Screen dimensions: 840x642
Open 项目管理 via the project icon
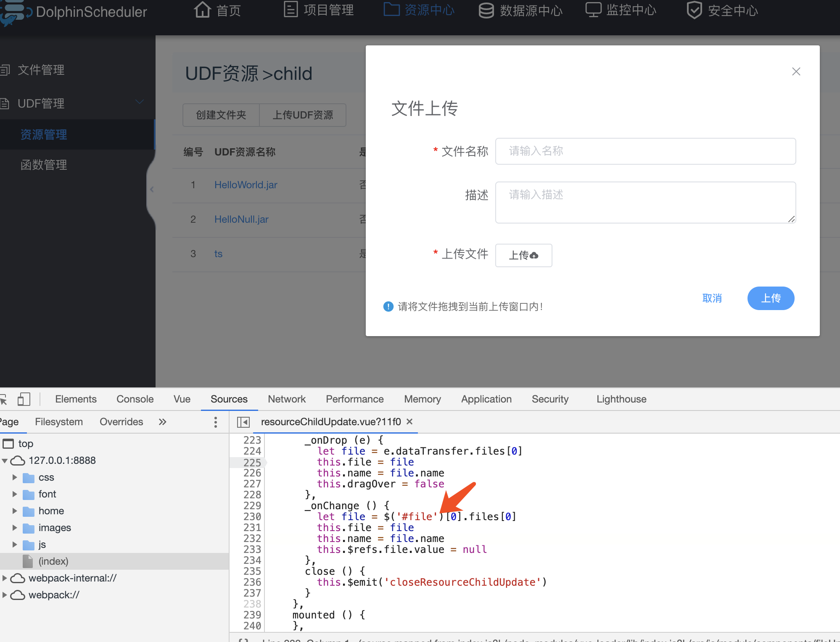click(x=291, y=9)
